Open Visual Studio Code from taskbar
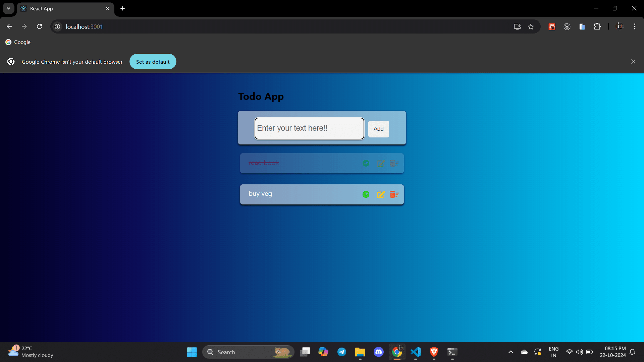This screenshot has width=644, height=362. coord(416,352)
